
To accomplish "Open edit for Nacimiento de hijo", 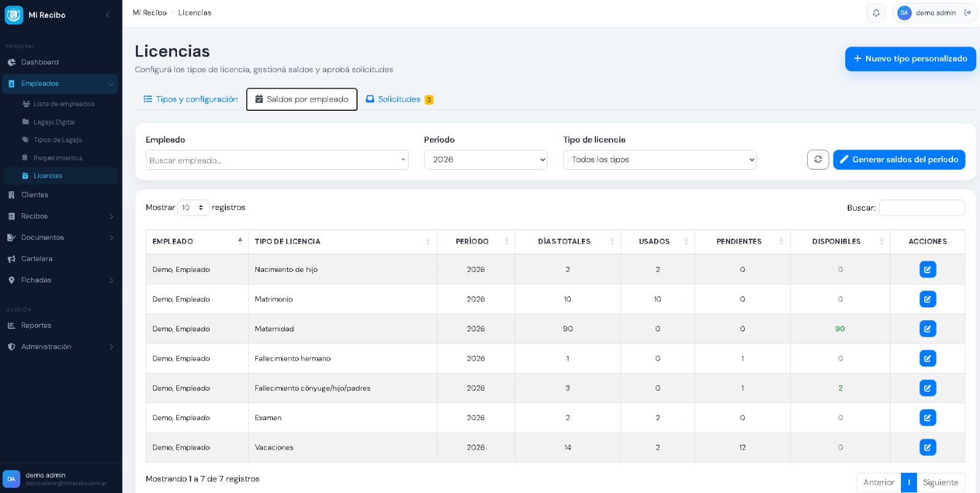I will [927, 269].
